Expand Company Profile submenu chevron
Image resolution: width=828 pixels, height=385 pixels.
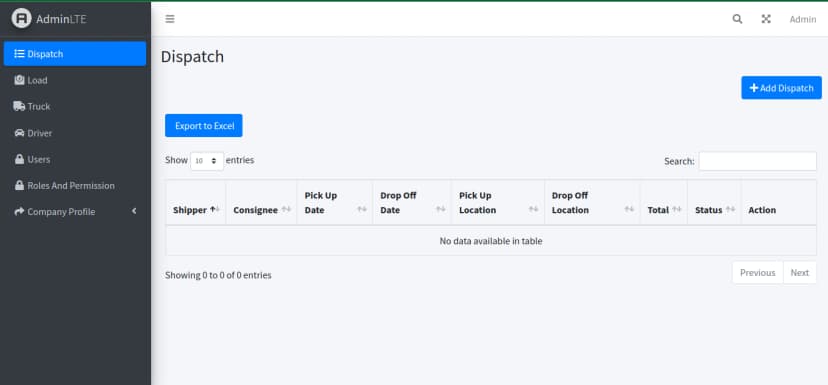(x=134, y=211)
